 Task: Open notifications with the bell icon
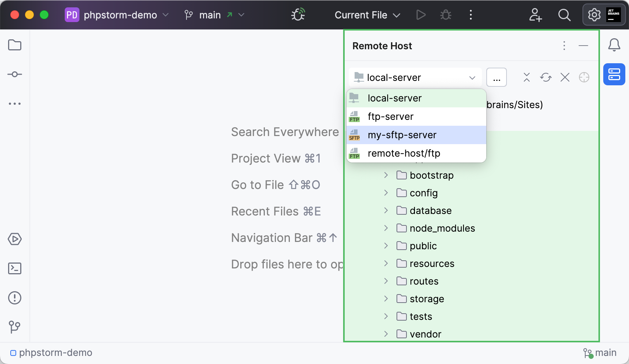coord(614,45)
